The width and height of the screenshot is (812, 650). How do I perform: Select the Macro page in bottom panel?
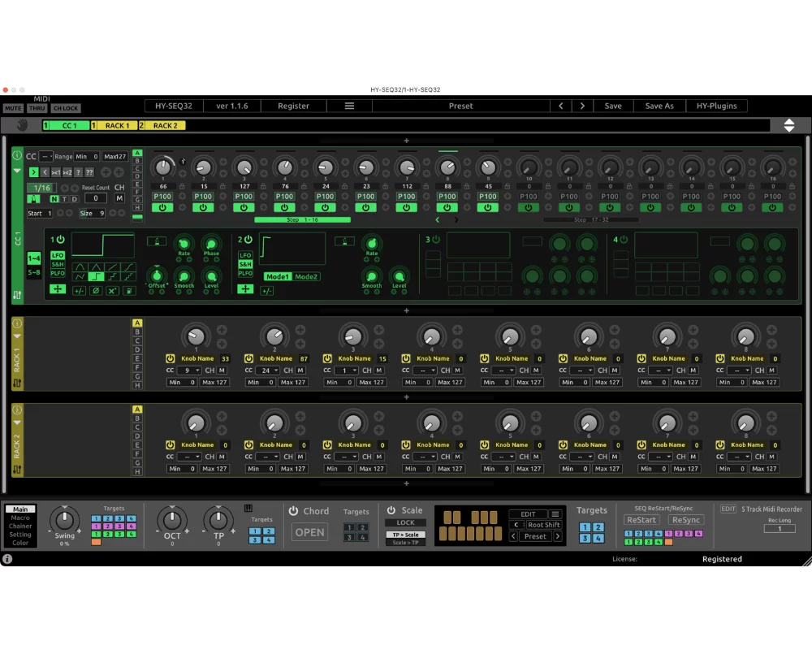20,518
